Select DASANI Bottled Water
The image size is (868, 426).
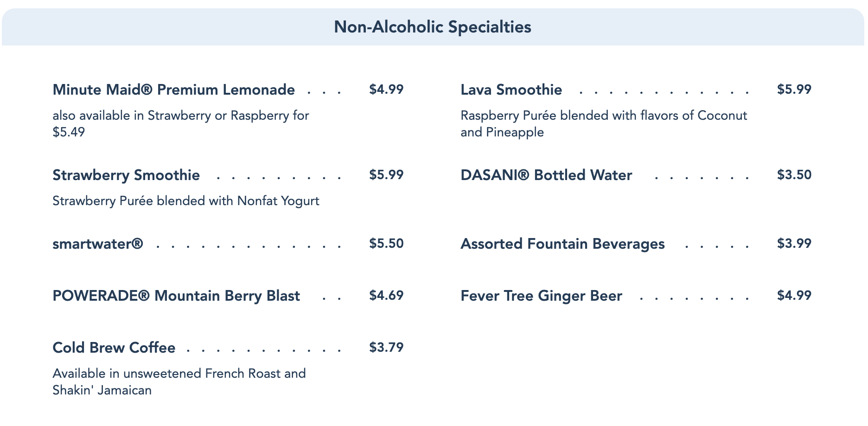click(x=546, y=175)
